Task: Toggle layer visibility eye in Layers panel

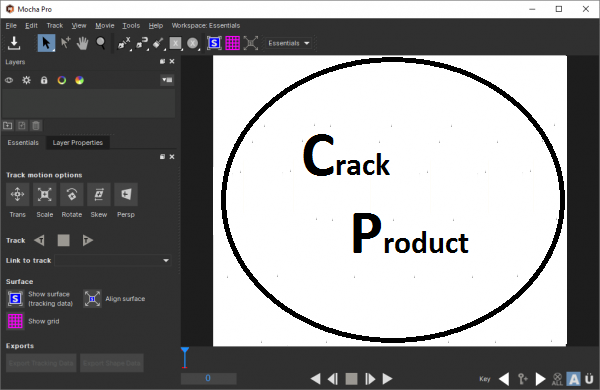Action: point(9,80)
